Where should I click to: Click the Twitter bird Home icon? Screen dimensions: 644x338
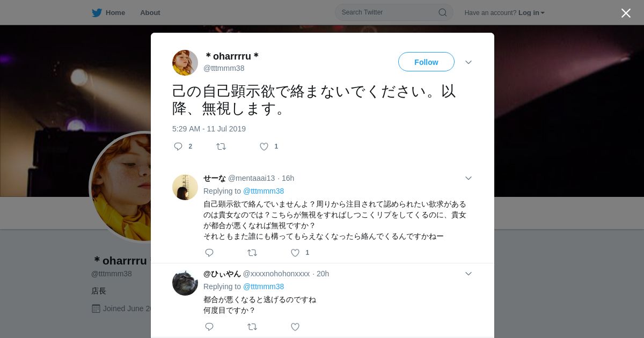pos(97,12)
